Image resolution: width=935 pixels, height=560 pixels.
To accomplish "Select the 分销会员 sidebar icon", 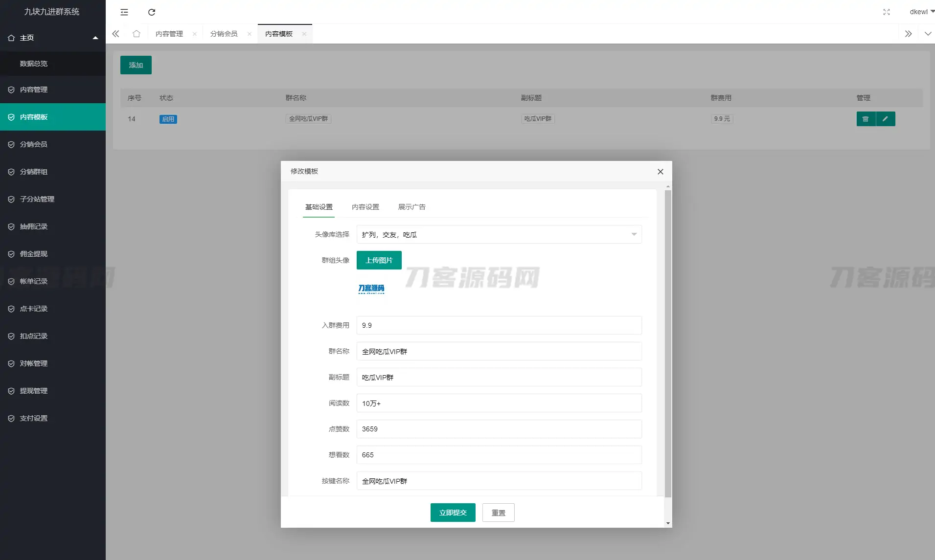I will [x=11, y=144].
